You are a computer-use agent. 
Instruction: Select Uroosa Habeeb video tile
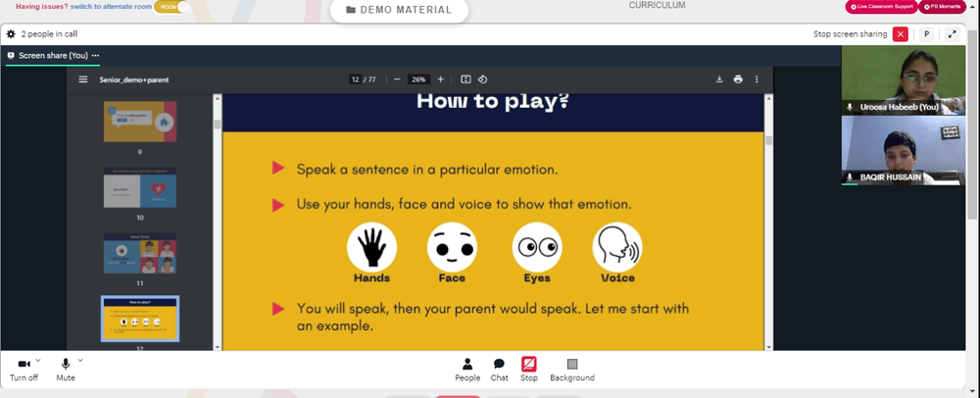[904, 80]
